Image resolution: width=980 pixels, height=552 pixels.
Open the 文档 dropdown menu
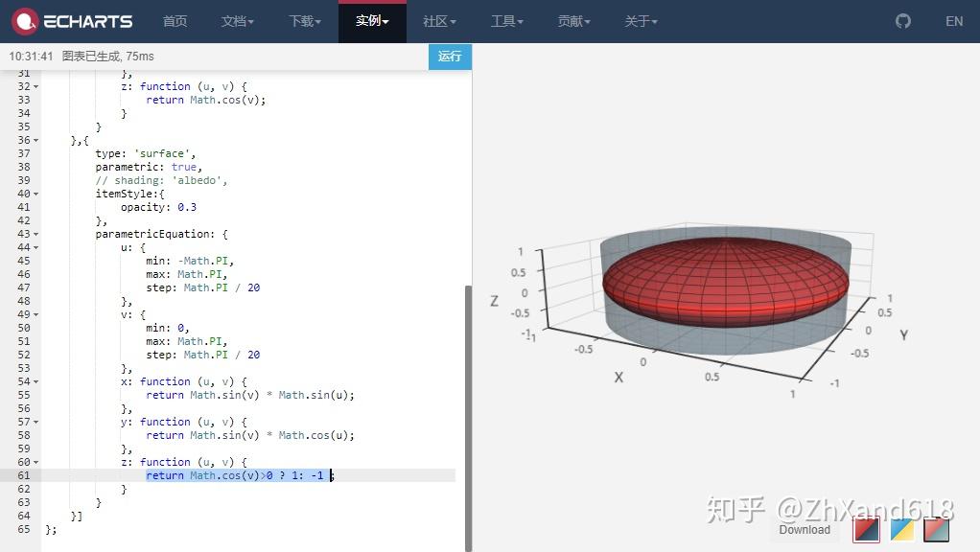(x=237, y=20)
